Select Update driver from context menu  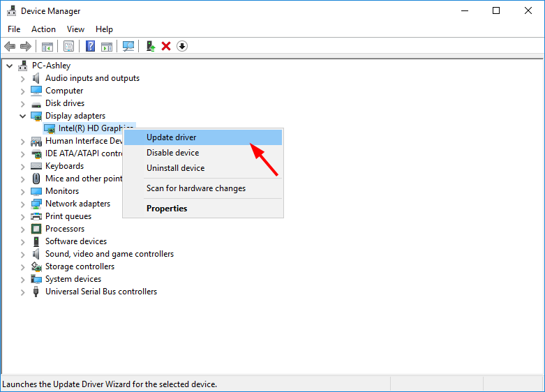172,137
